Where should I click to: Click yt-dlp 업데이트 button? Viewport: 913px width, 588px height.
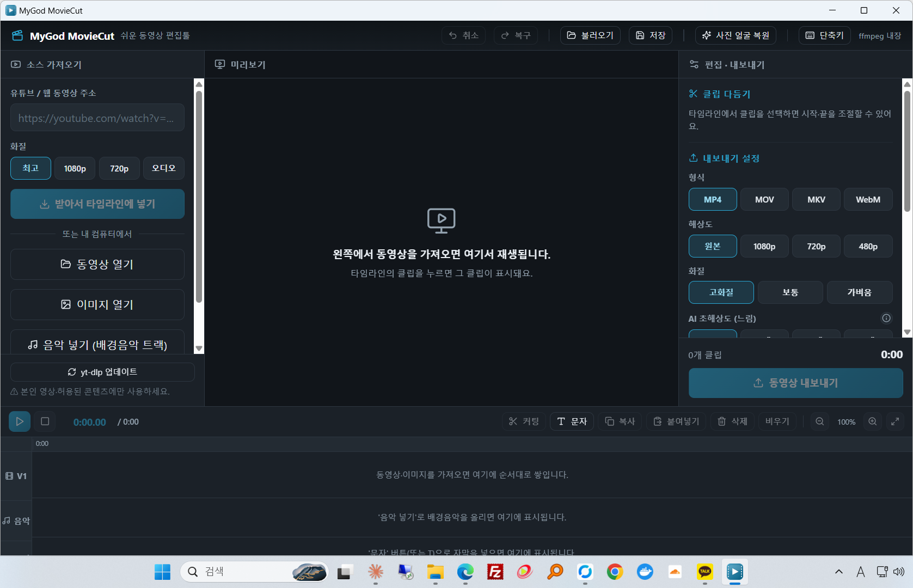coord(102,372)
